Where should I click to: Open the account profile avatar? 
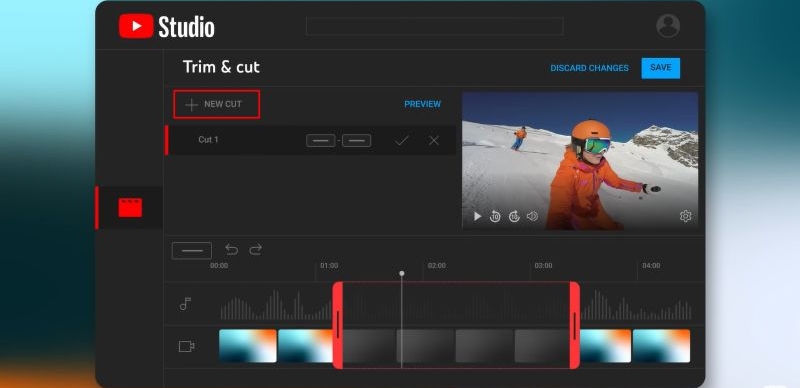(x=668, y=26)
